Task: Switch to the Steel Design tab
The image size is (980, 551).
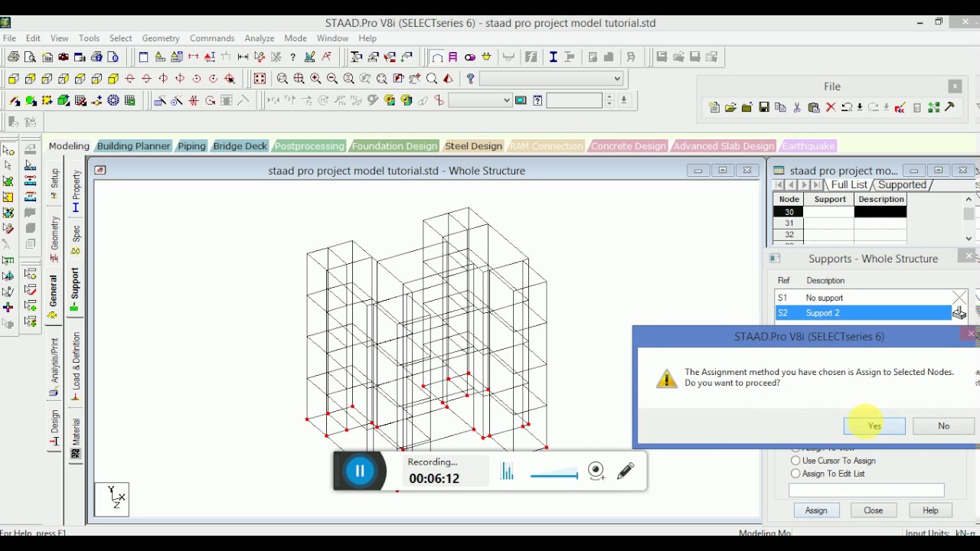Action: [x=473, y=146]
